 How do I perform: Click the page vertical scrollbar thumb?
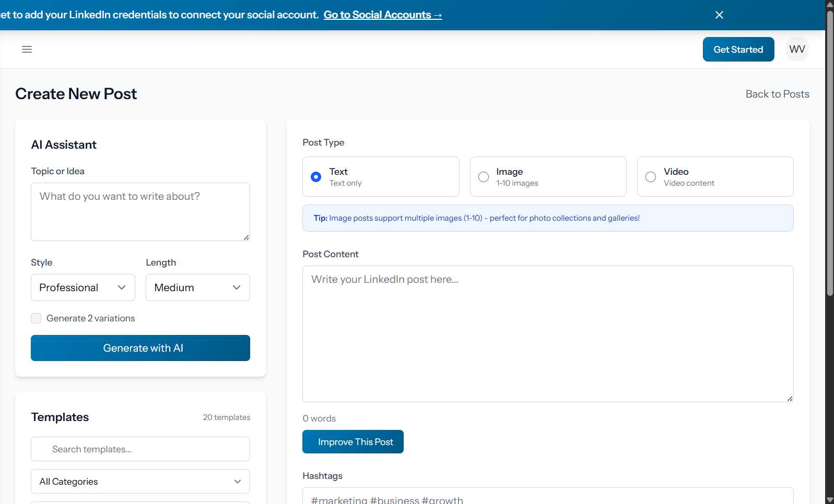[x=829, y=151]
